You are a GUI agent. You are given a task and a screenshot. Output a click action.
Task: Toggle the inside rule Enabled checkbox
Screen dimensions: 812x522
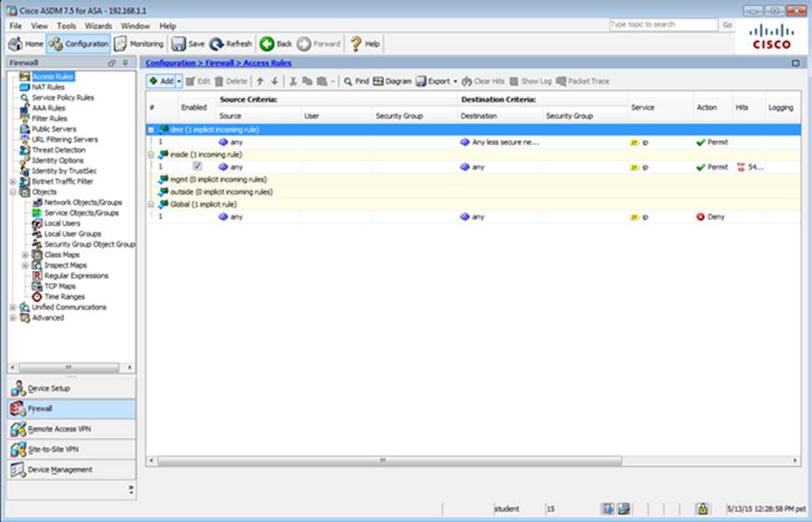pyautogui.click(x=197, y=167)
